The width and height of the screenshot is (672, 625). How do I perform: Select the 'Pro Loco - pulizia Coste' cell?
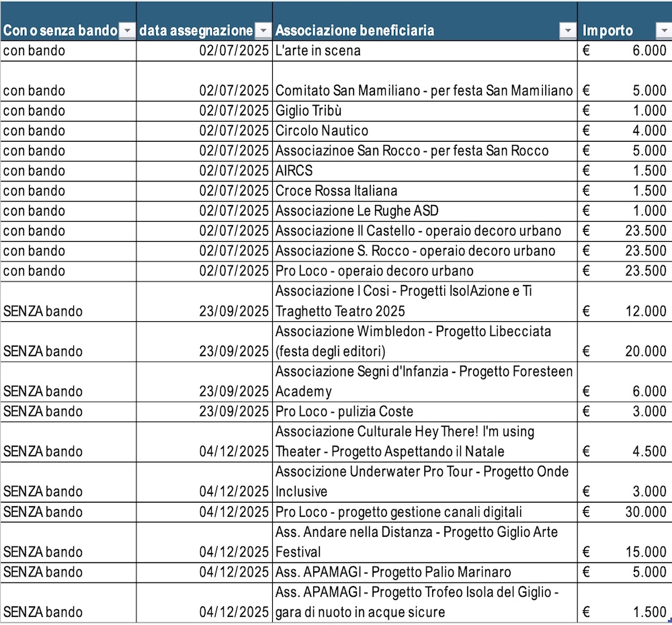[344, 411]
